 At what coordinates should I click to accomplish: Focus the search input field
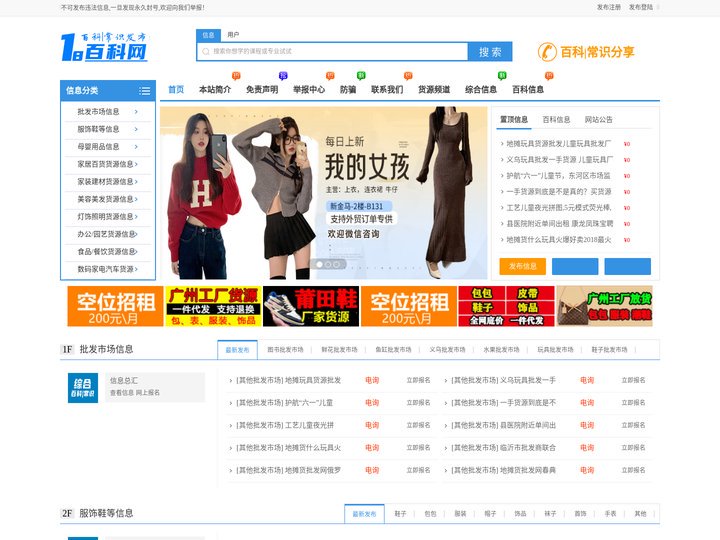tap(332, 51)
